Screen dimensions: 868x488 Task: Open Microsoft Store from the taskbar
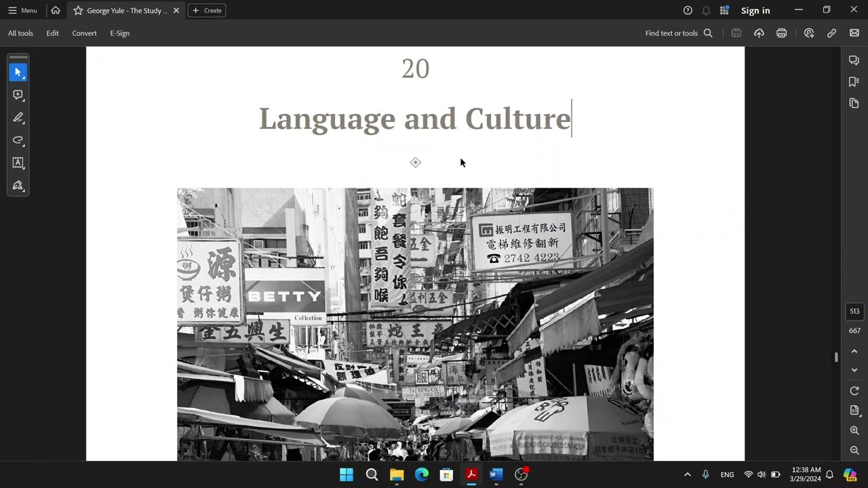446,474
